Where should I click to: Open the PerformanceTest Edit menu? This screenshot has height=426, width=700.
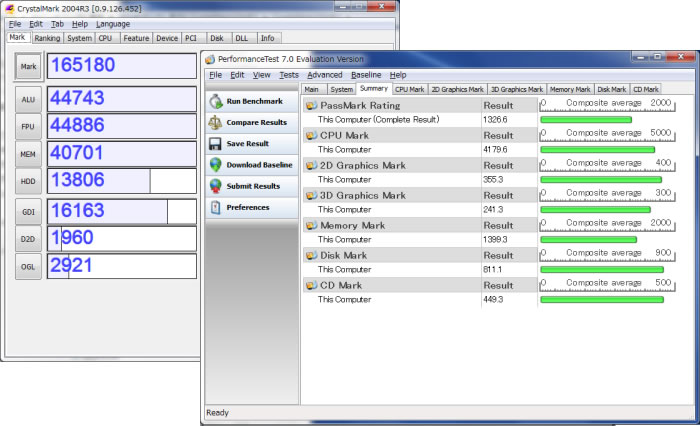[x=237, y=75]
